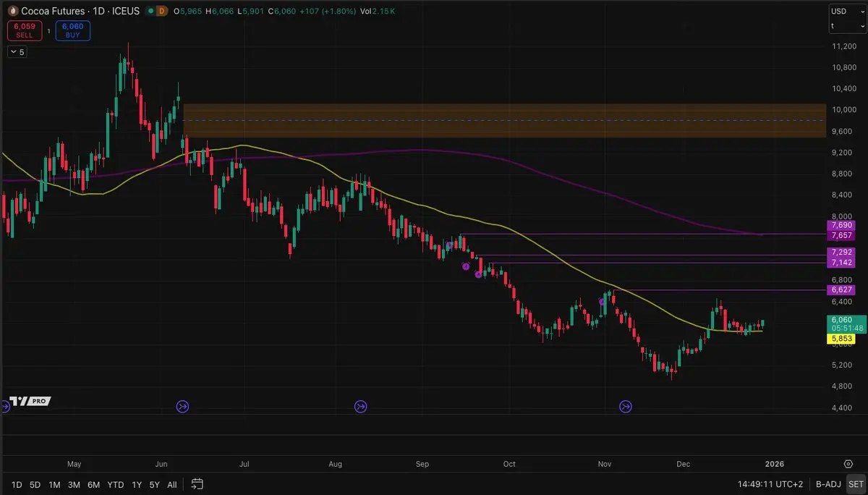Open chart settings gear on time axis

[x=847, y=463]
